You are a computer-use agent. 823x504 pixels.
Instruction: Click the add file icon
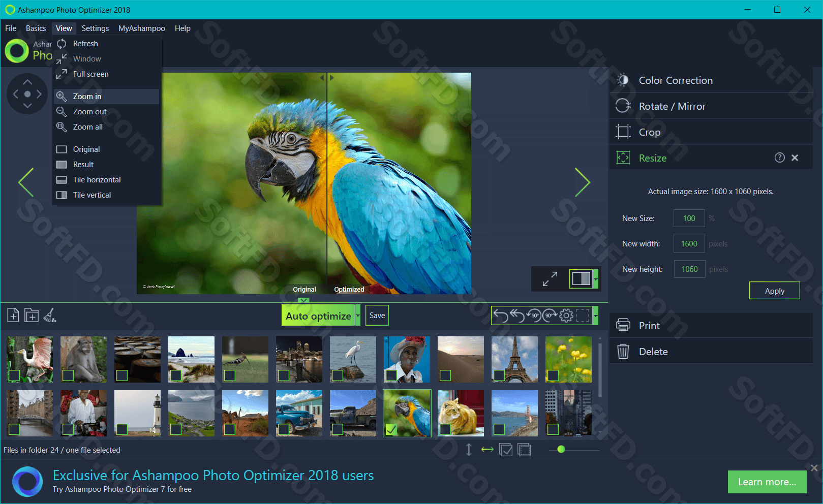click(x=13, y=316)
